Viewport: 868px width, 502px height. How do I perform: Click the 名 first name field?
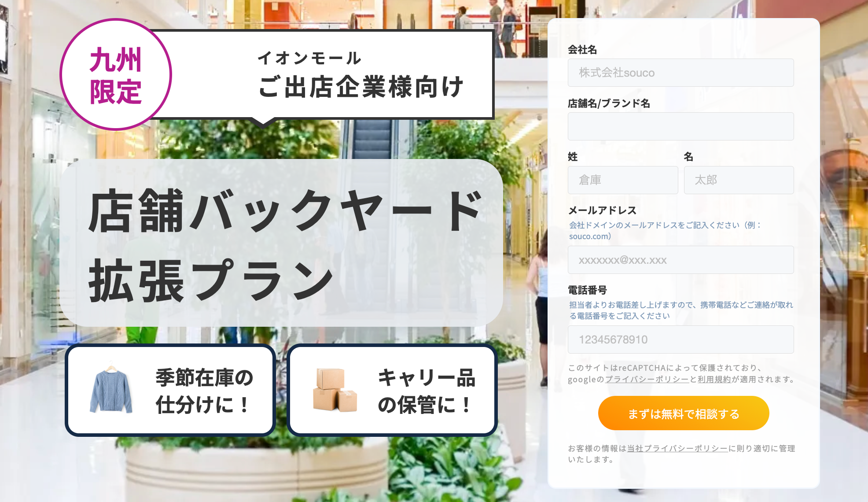click(x=739, y=180)
